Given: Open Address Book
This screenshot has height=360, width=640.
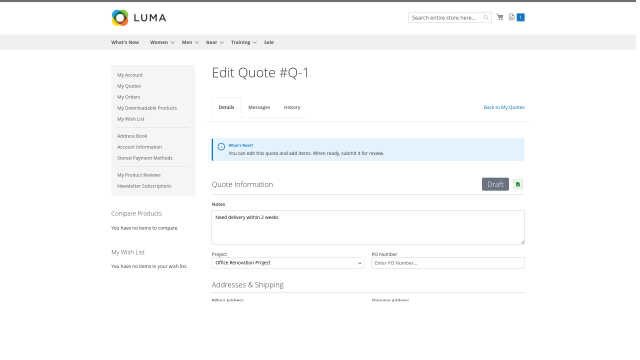Looking at the screenshot, I should pyautogui.click(x=132, y=136).
